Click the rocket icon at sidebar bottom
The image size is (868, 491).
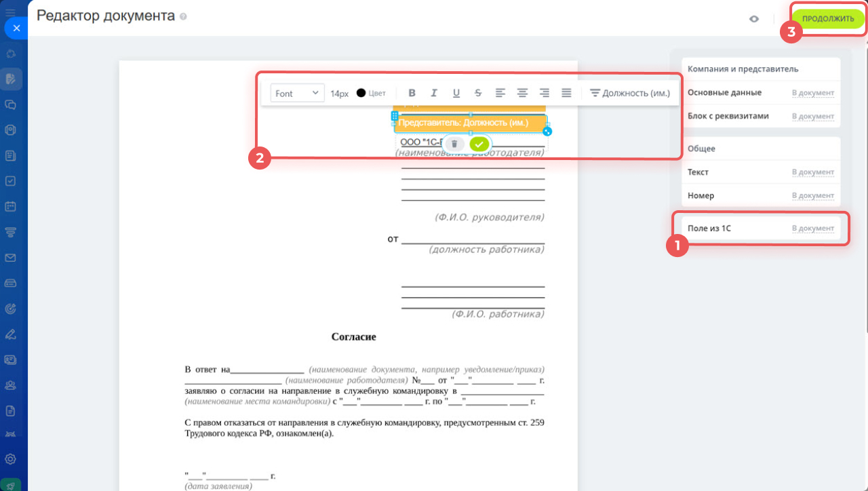(11, 484)
